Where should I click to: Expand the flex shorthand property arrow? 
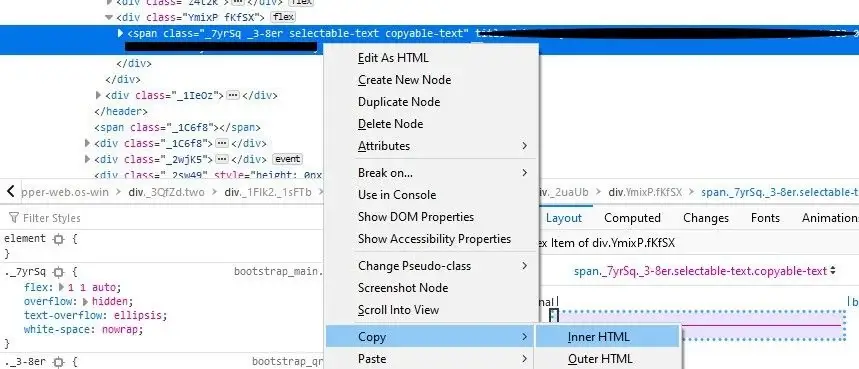pyautogui.click(x=62, y=287)
